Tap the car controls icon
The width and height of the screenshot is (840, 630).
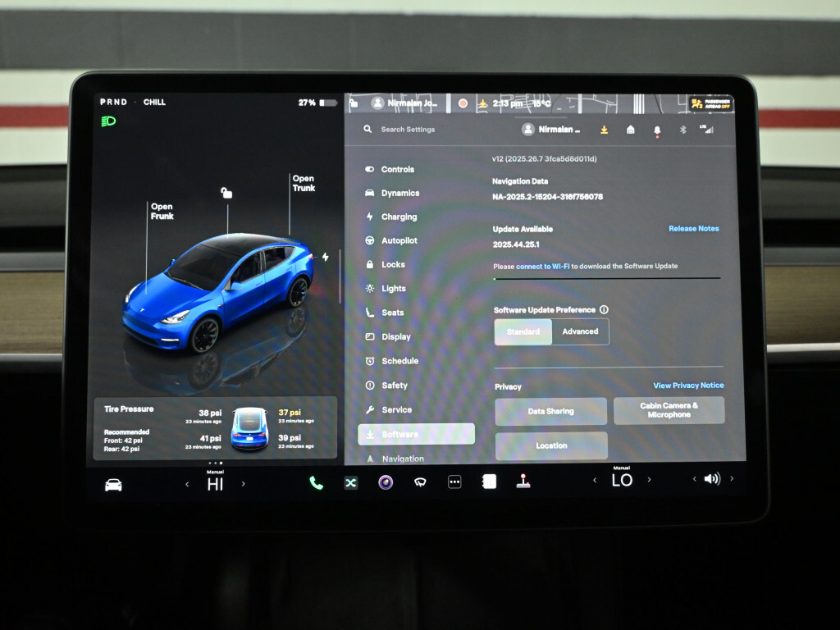click(113, 485)
